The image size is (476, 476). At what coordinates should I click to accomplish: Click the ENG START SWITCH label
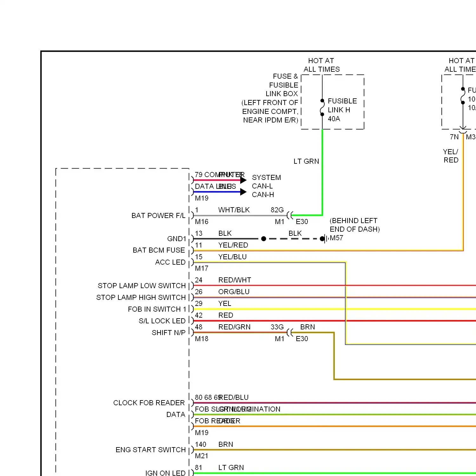[151, 450]
